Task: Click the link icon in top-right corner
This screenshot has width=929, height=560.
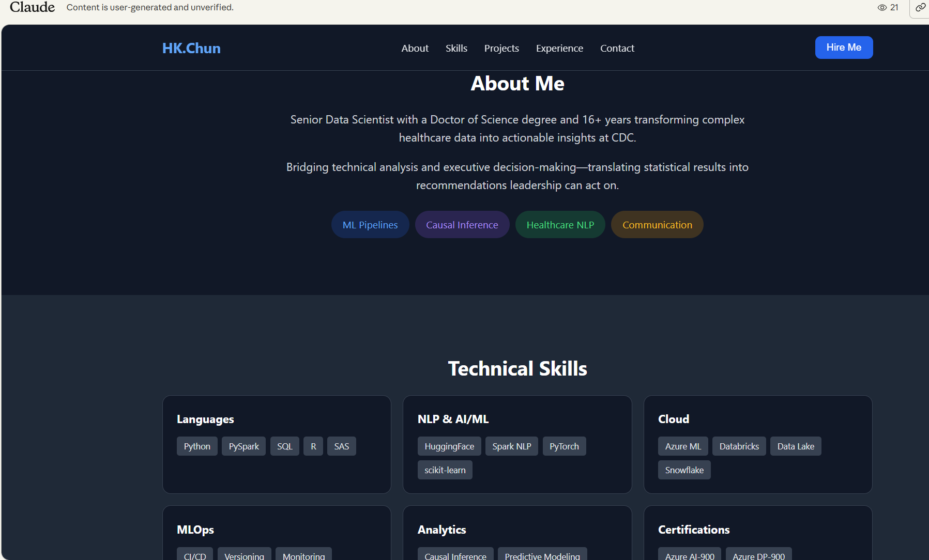Action: [x=920, y=7]
